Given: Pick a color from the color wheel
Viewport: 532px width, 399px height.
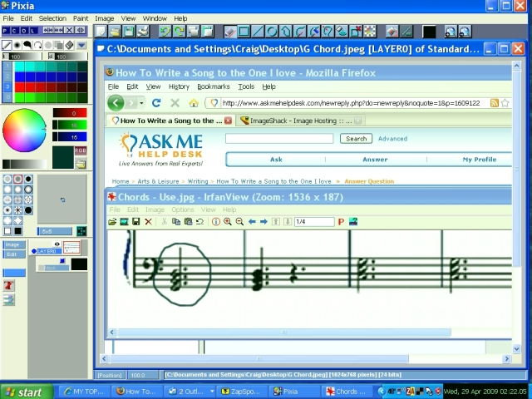Looking at the screenshot, I should click(23, 131).
